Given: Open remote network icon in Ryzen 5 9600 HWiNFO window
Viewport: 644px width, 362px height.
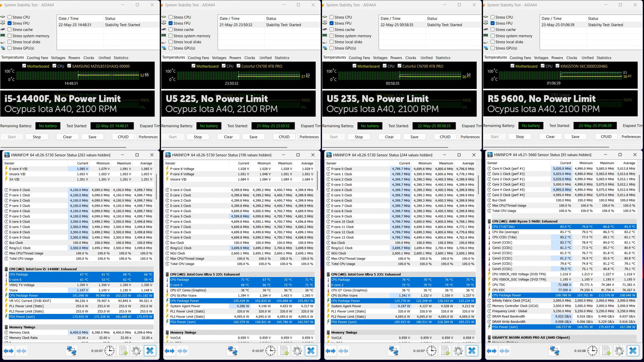Looking at the screenshot, I should pos(555,351).
